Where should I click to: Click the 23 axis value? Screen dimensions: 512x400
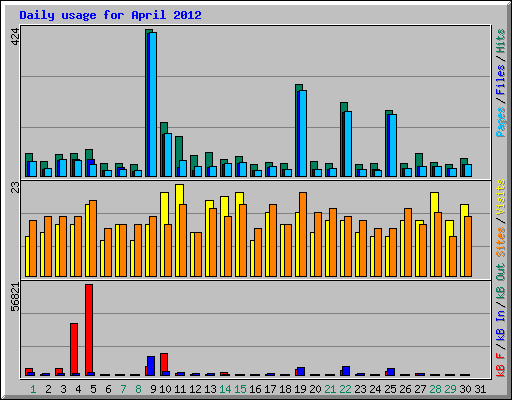pyautogui.click(x=15, y=187)
